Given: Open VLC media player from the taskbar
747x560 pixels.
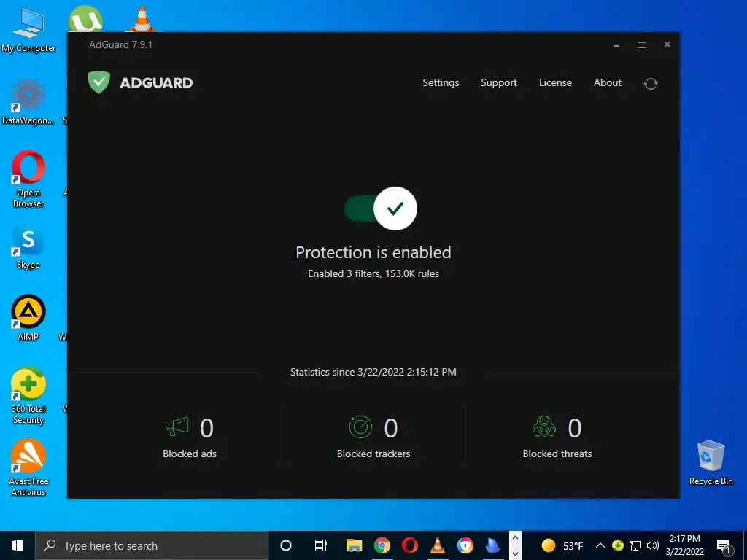Looking at the screenshot, I should (x=438, y=545).
